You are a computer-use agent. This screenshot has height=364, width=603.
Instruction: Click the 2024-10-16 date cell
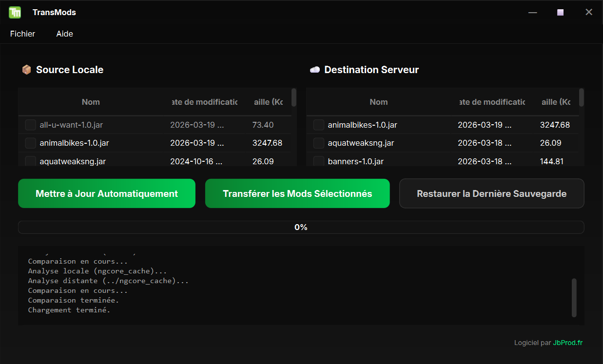197,161
